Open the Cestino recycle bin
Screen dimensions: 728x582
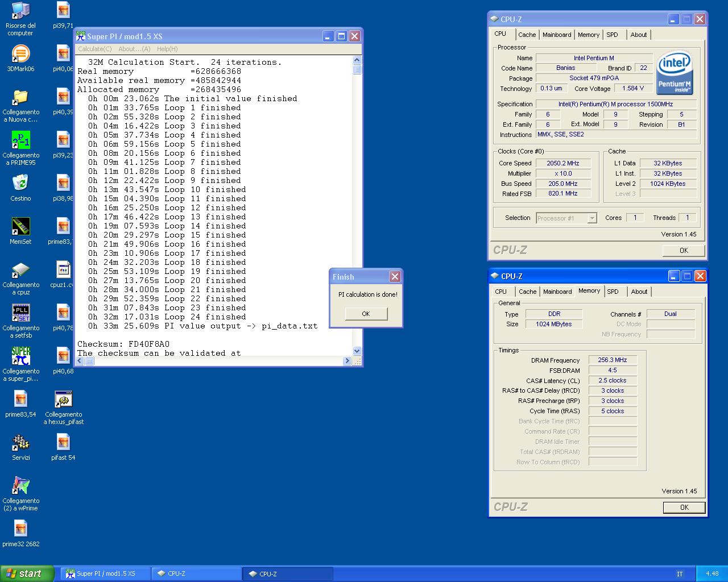(20, 188)
